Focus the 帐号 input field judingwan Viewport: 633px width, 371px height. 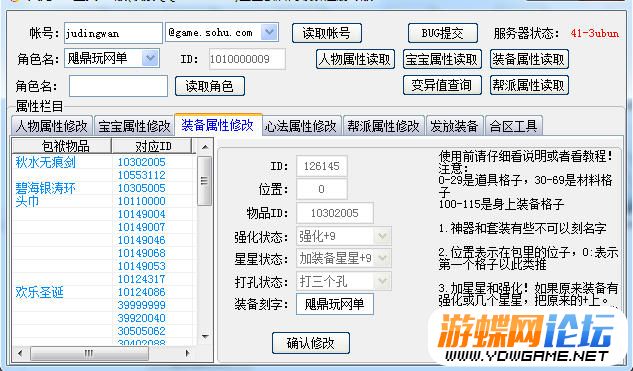click(x=113, y=33)
